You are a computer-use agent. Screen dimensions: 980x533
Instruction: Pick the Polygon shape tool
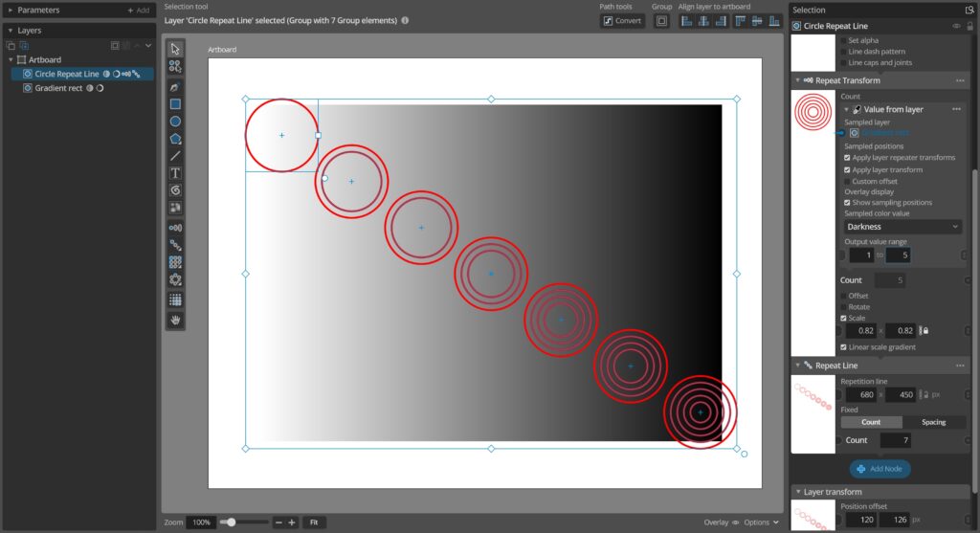pyautogui.click(x=175, y=139)
